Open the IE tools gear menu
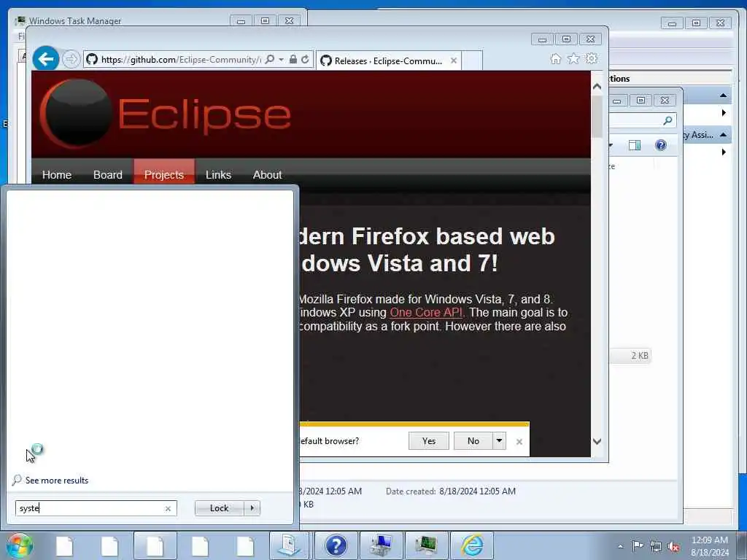747x560 pixels. click(x=592, y=58)
